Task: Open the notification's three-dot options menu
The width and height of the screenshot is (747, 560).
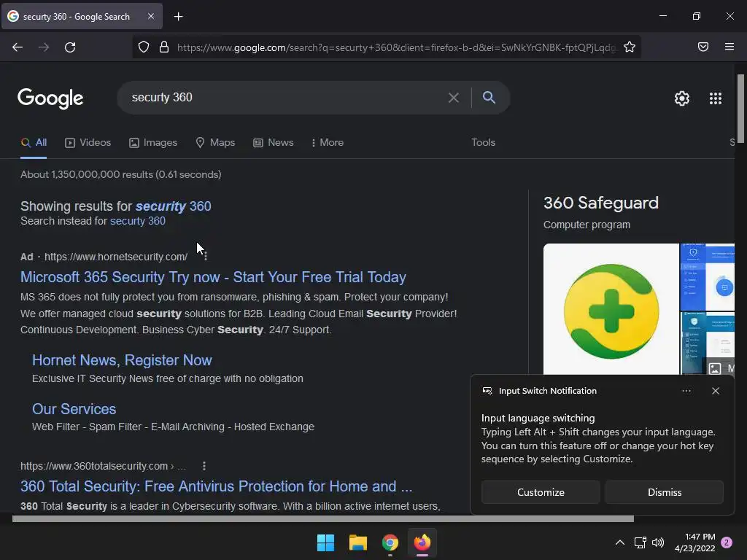Action: point(686,391)
